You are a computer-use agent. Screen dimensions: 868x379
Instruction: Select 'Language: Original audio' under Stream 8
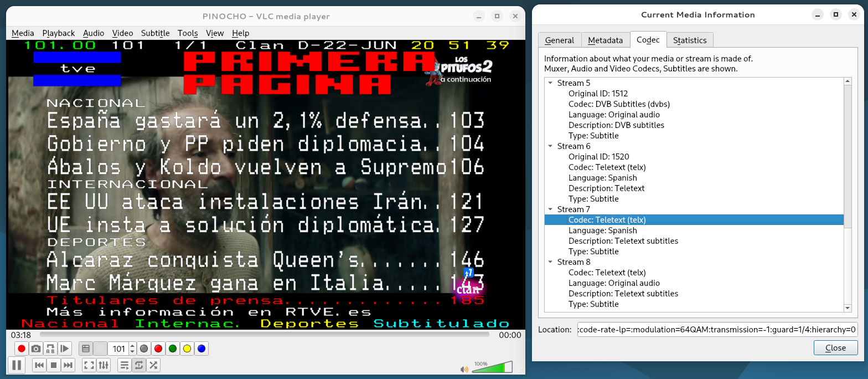tap(694, 283)
